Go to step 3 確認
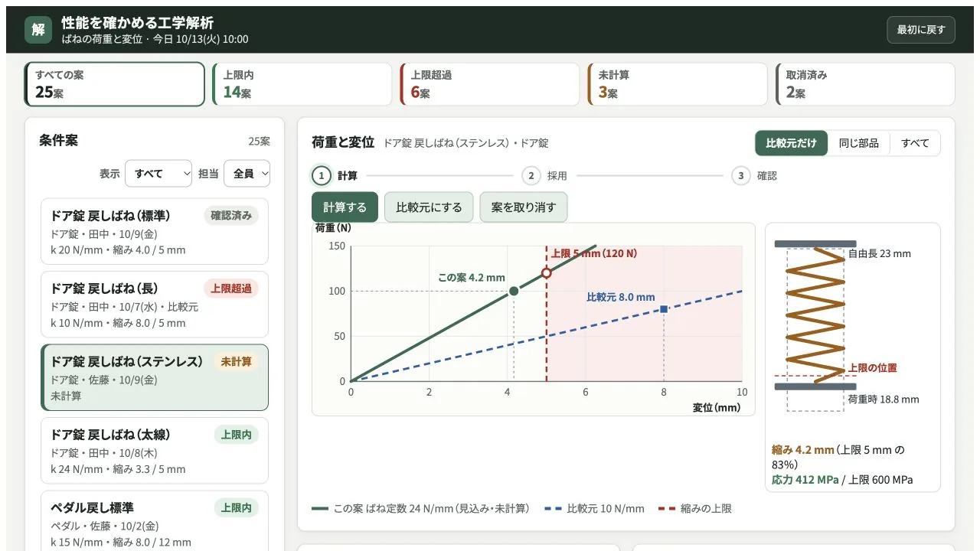The image size is (980, 551). coord(755,176)
